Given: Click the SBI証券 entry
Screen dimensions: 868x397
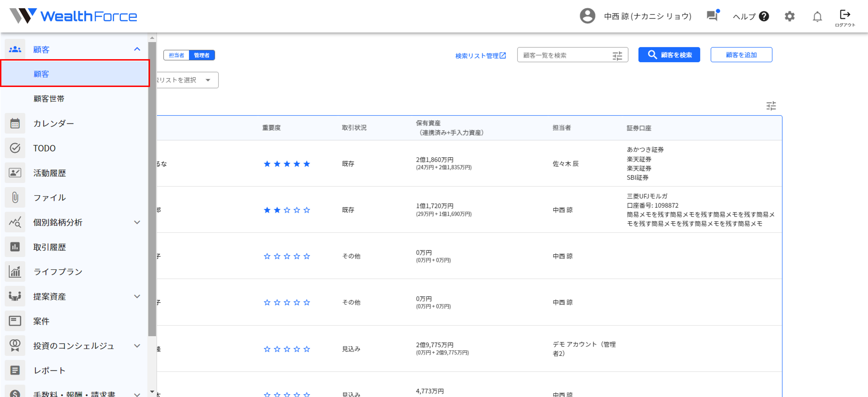Looking at the screenshot, I should click(637, 178).
